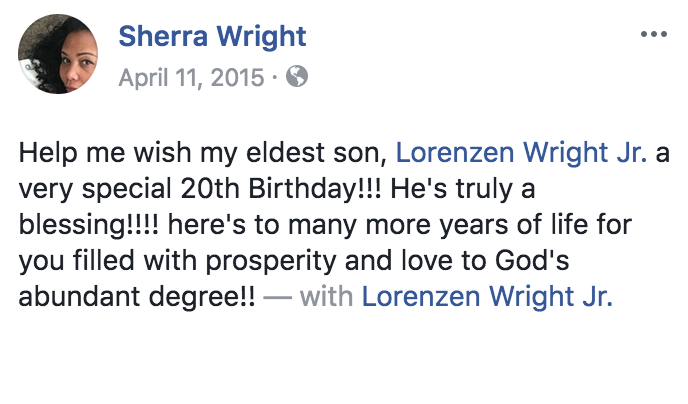This screenshot has height=404, width=688.
Task: Click the word 'with' before the tagged name
Action: pos(326,297)
